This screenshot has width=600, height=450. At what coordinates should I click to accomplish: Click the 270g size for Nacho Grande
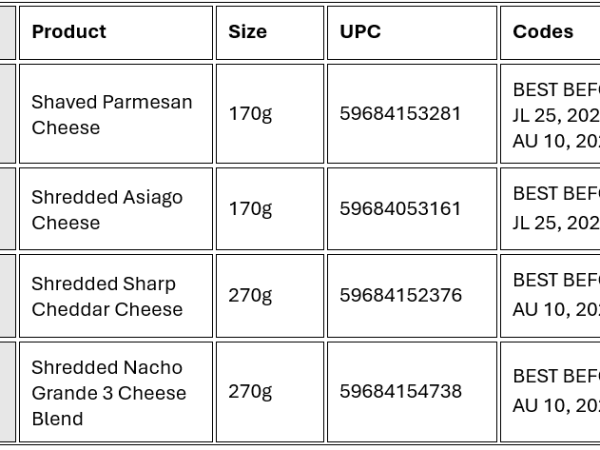[250, 392]
